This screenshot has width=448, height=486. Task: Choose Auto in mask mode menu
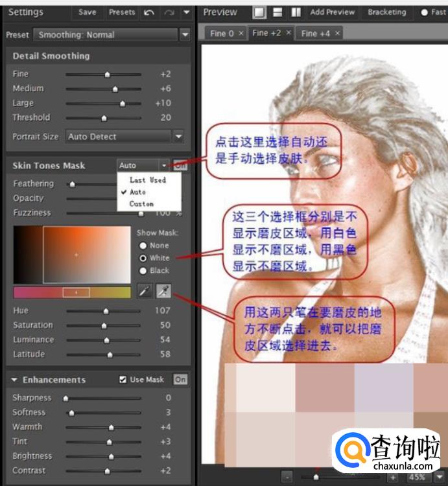(x=137, y=192)
